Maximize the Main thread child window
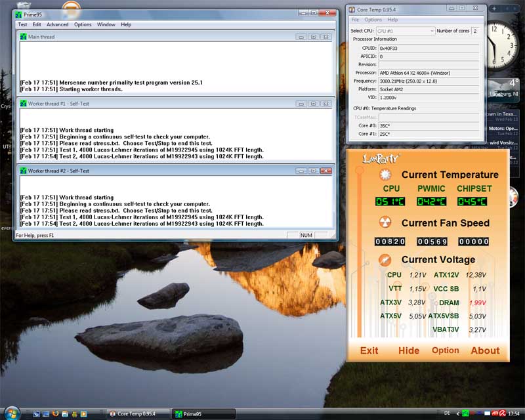Viewport: 525px width, 420px height. 314,37
